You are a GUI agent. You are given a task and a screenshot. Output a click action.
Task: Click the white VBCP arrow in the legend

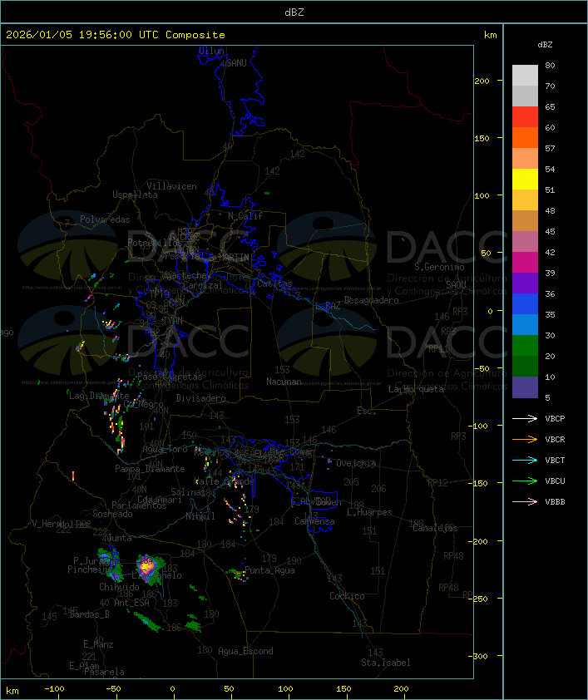[525, 418]
